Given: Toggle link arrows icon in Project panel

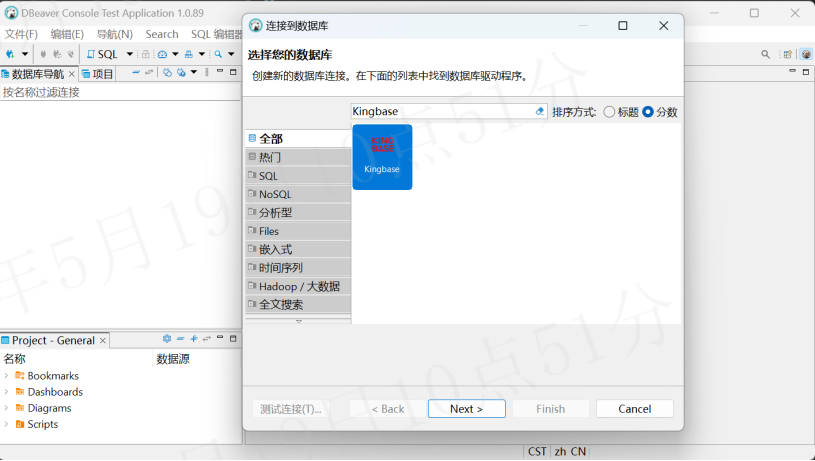Looking at the screenshot, I should pos(207,338).
